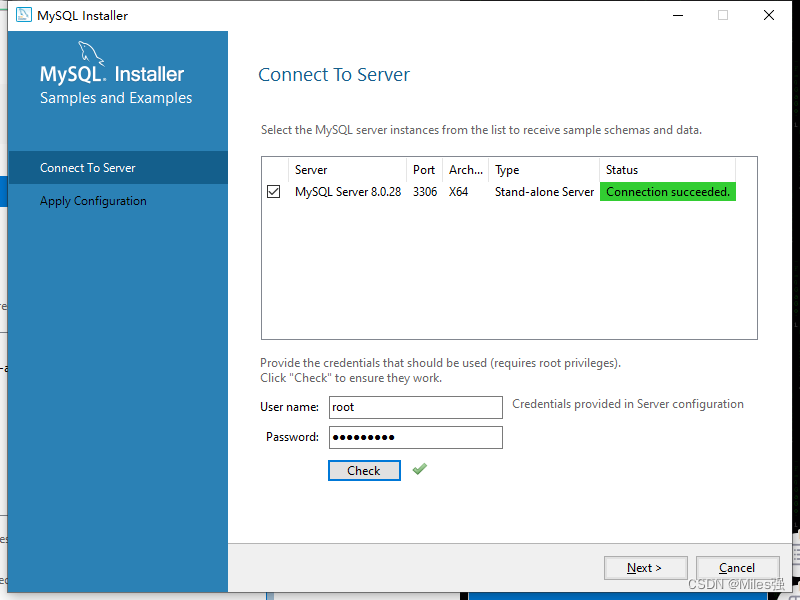Click the Type column header
This screenshot has width=800, height=600.
544,170
